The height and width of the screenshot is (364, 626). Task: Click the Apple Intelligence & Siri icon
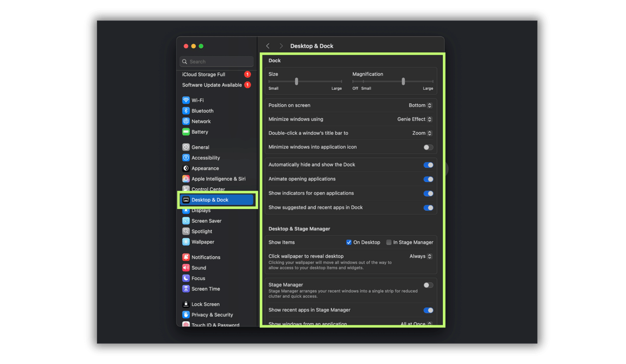pos(186,179)
